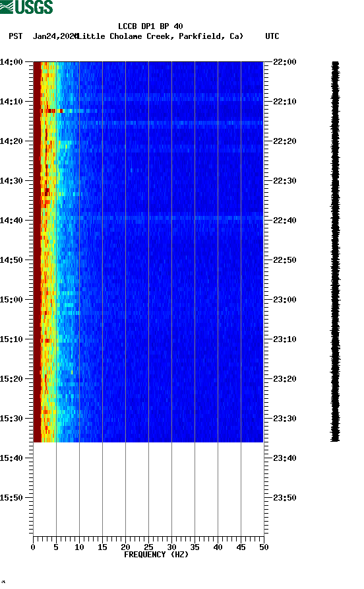The image size is (364, 589).
Task: Click the 10 Hz frequency tick label
Action: click(79, 547)
